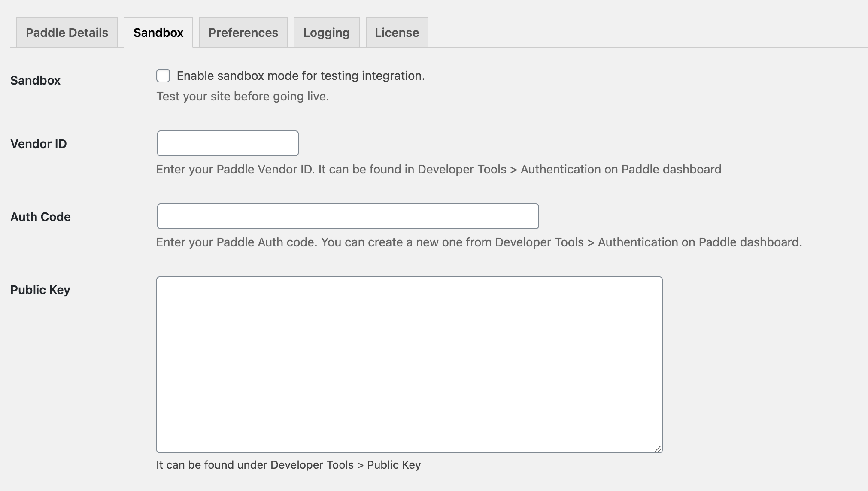Screen dimensions: 868x491
Task: Click the Auth Code field label
Action: click(40, 217)
